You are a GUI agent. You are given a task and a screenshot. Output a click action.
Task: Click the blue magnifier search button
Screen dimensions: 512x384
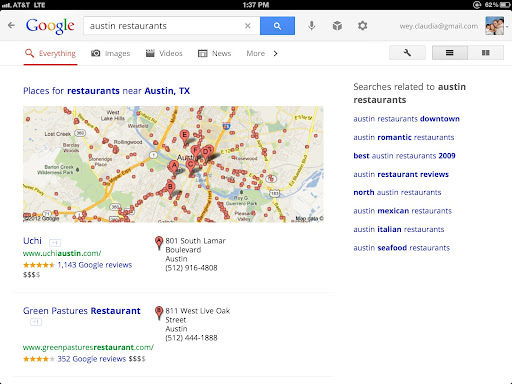click(x=277, y=26)
